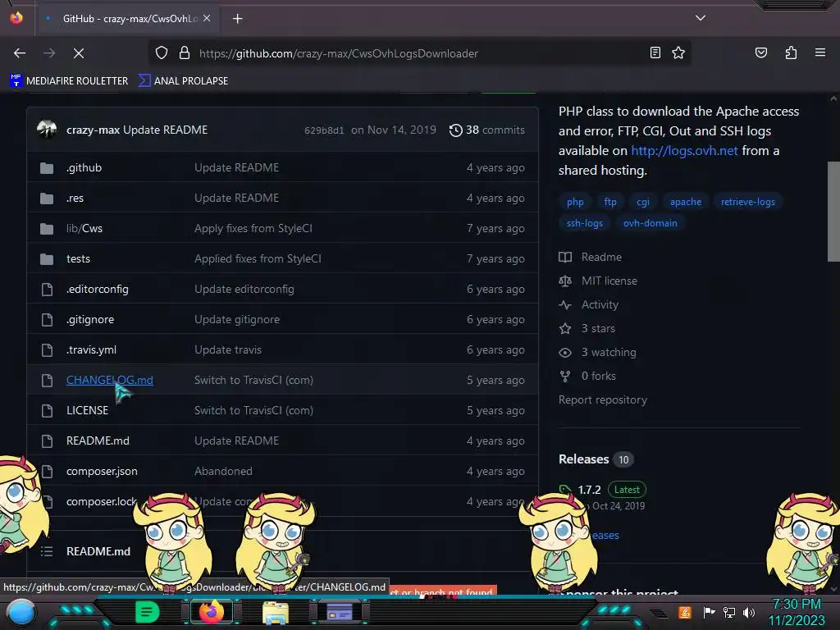The width and height of the screenshot is (840, 630).
Task: Open the 7:30 PM taskbar clock
Action: tap(797, 612)
